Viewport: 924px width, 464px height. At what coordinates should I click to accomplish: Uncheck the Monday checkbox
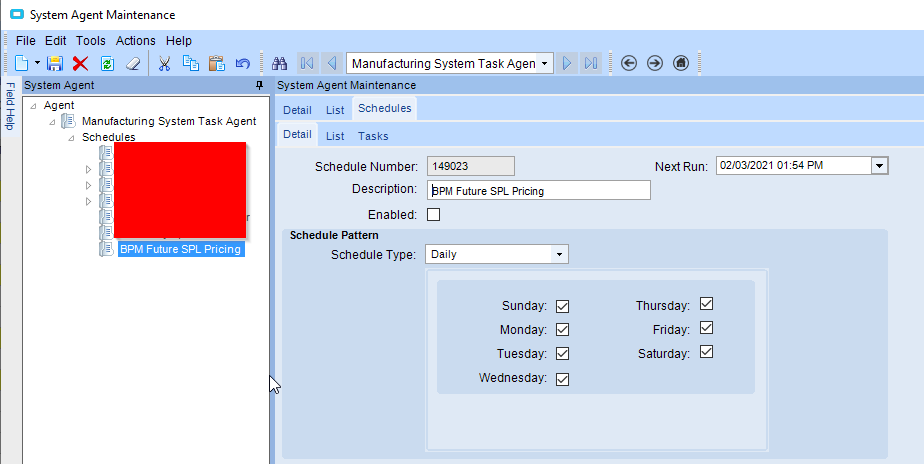pos(562,330)
